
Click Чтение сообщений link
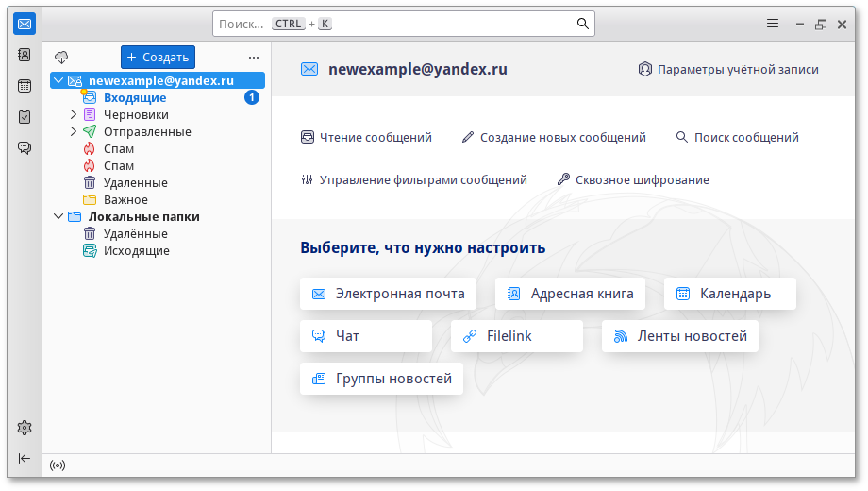point(366,138)
